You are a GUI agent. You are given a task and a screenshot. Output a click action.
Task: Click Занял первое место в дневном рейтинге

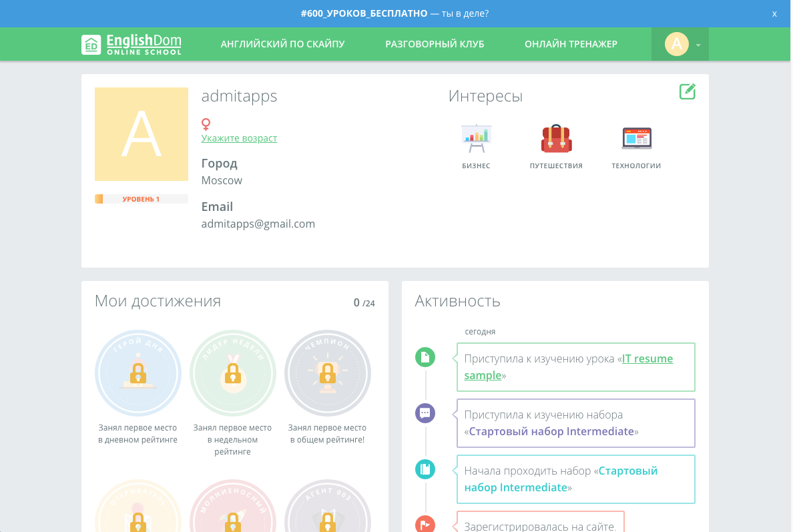138,434
